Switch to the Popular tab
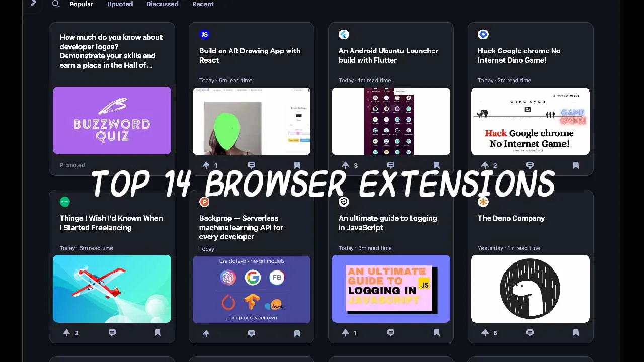 pos(81,4)
